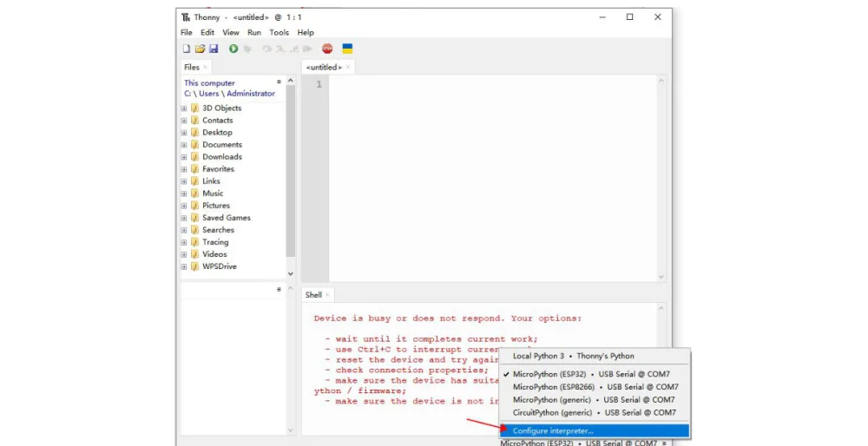The width and height of the screenshot is (868, 446).
Task: Close the Files panel tab
Action: (205, 68)
